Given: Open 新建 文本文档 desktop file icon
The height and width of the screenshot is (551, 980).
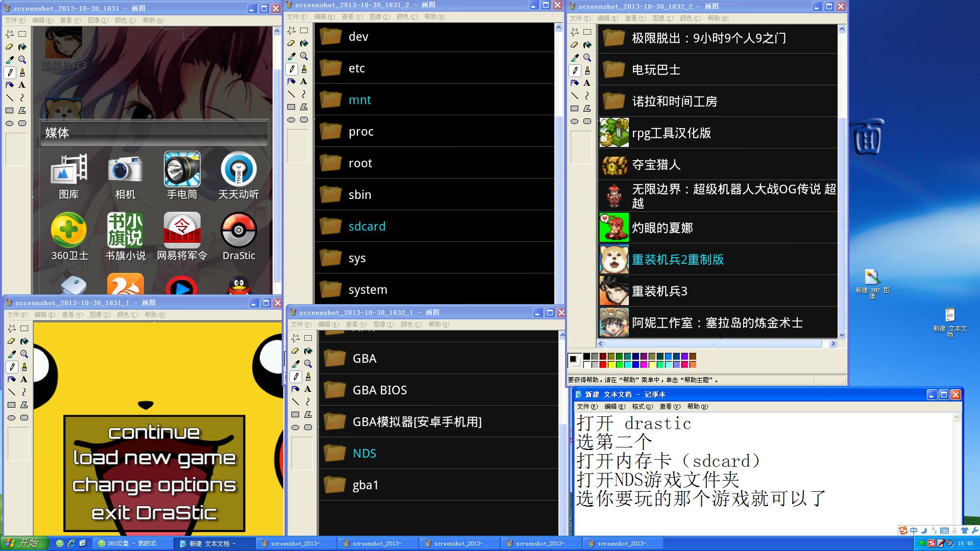Looking at the screenshot, I should 950,322.
